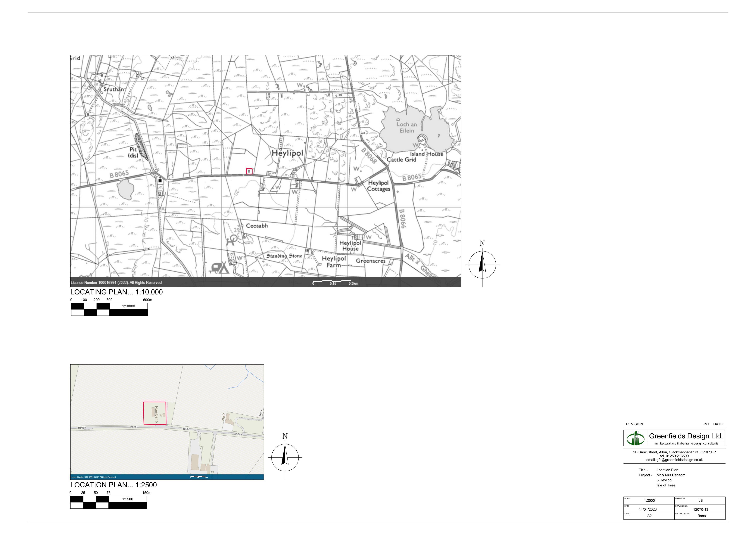This screenshot has width=756, height=535.
Task: Click the north arrow beside the 1:2500 location plan
Action: tap(285, 457)
